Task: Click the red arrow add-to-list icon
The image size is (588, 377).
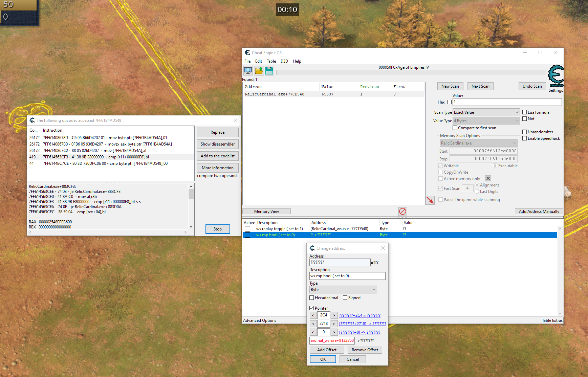Action: (x=430, y=200)
